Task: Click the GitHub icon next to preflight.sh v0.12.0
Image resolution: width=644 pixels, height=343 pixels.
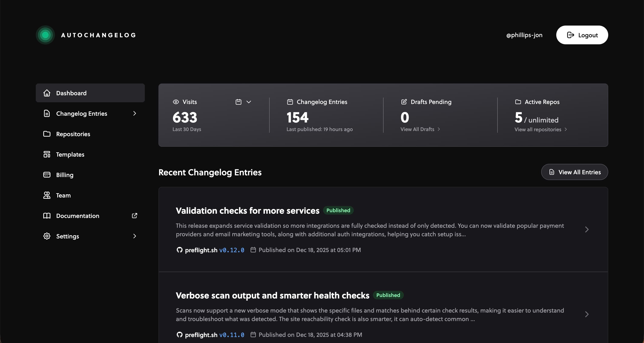Action: (180, 250)
